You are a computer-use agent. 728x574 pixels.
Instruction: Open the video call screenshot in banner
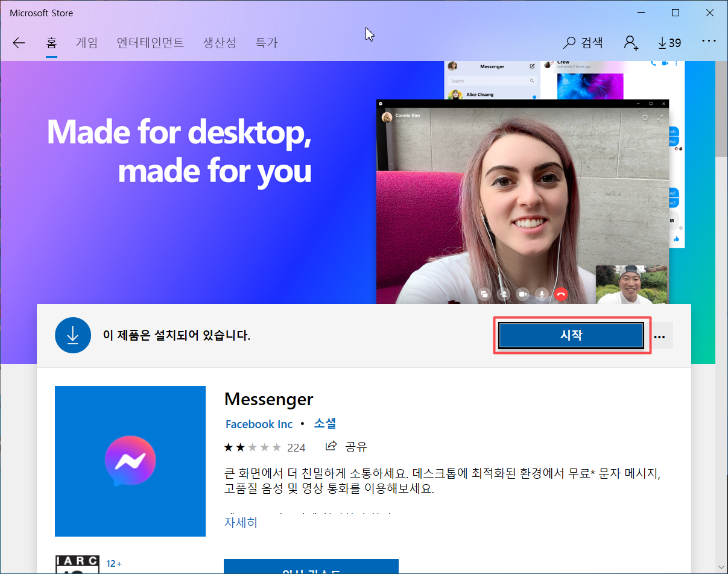click(x=522, y=201)
